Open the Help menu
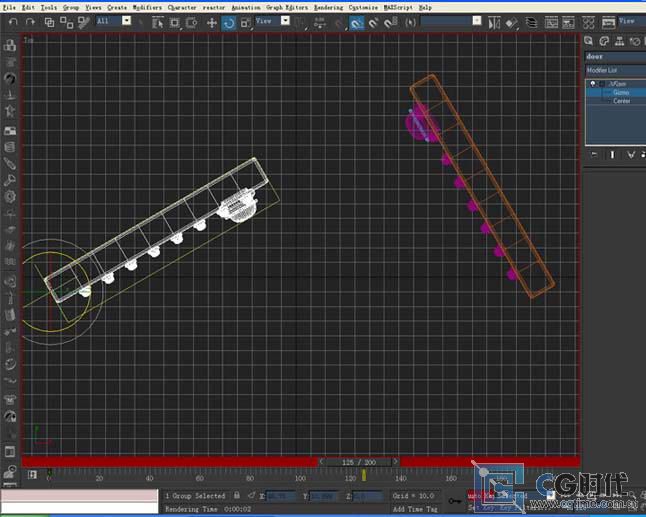The width and height of the screenshot is (646, 517). coord(425,7)
